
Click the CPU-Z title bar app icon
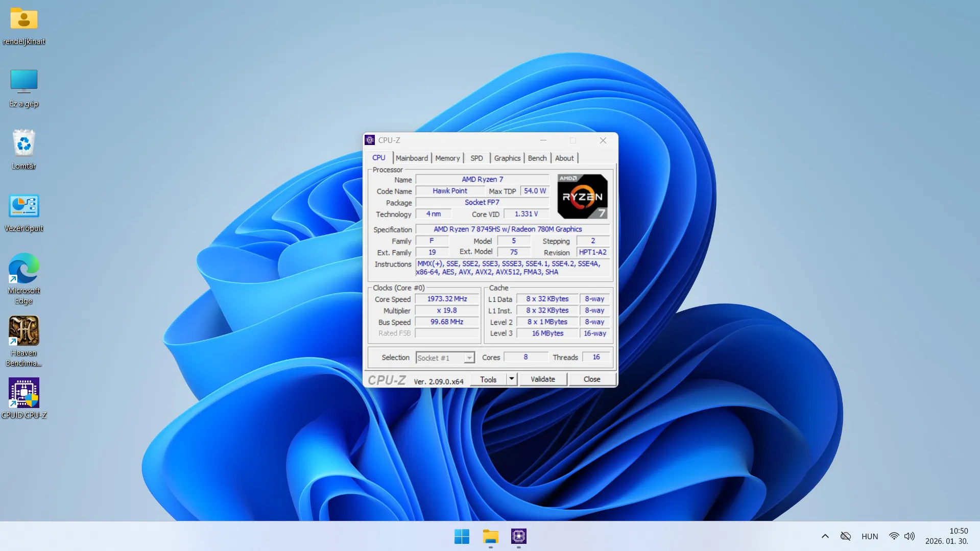coord(370,140)
